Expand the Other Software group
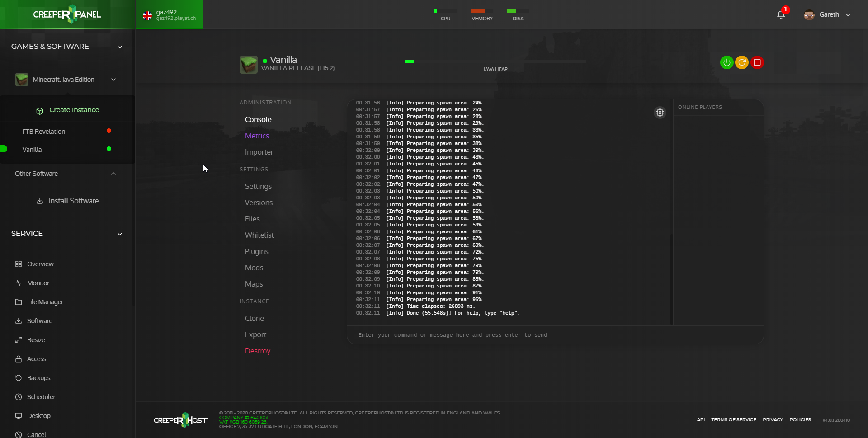Image resolution: width=868 pixels, height=438 pixels. pos(113,174)
